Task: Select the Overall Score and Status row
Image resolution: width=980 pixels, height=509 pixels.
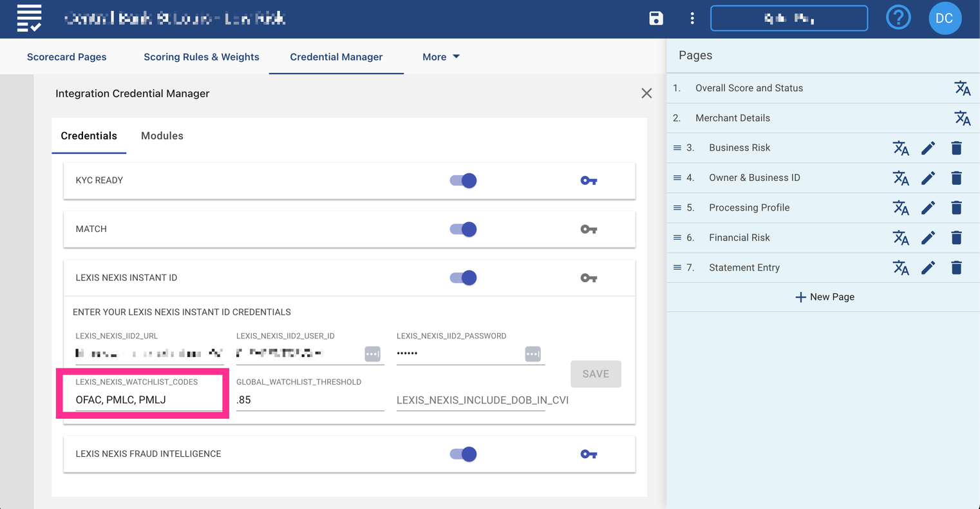Action: coord(823,88)
